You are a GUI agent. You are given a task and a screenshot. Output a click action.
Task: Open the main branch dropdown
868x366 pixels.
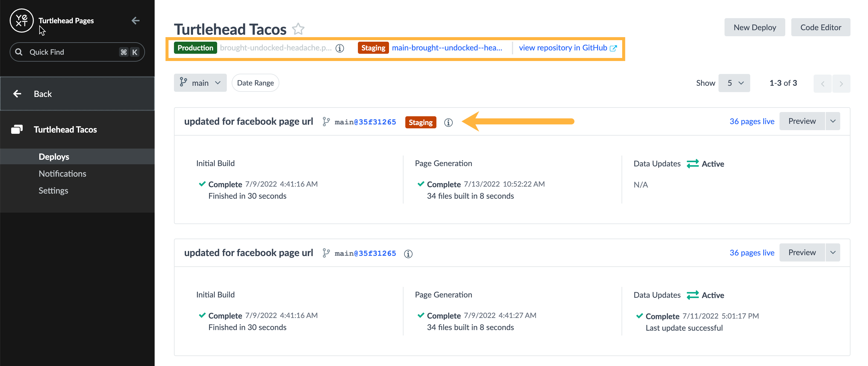(200, 83)
